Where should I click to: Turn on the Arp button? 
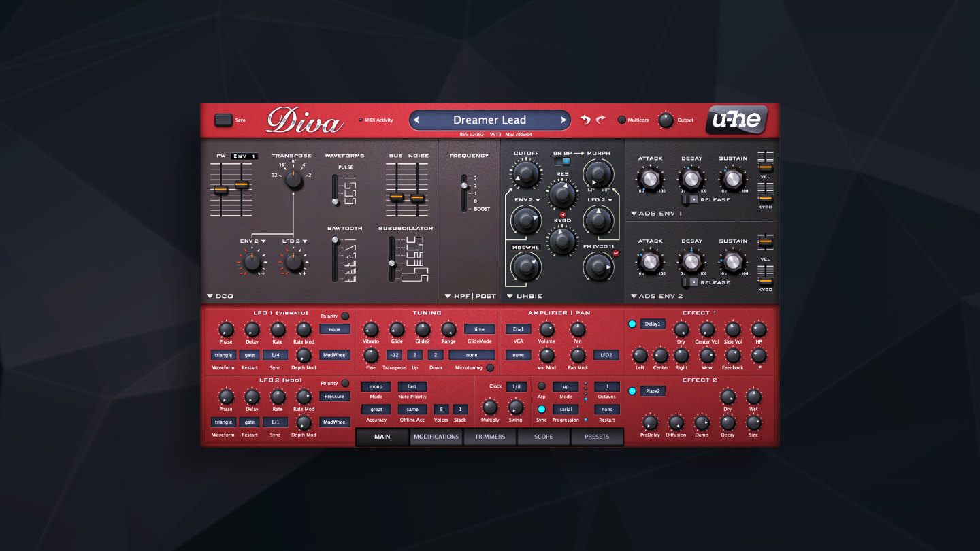pos(542,386)
